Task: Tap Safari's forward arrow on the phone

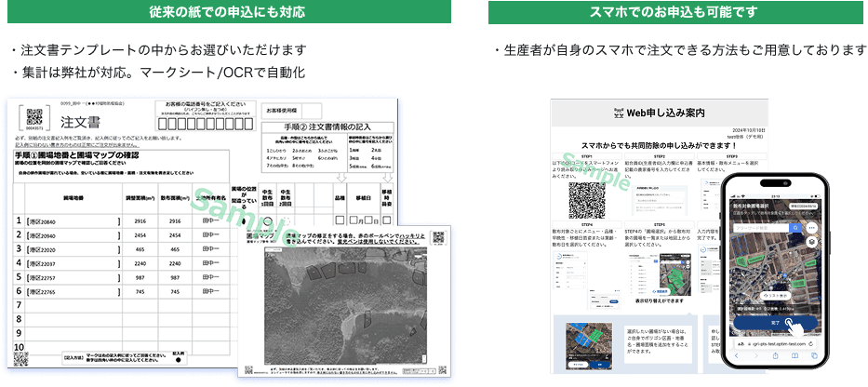Action: tap(756, 355)
